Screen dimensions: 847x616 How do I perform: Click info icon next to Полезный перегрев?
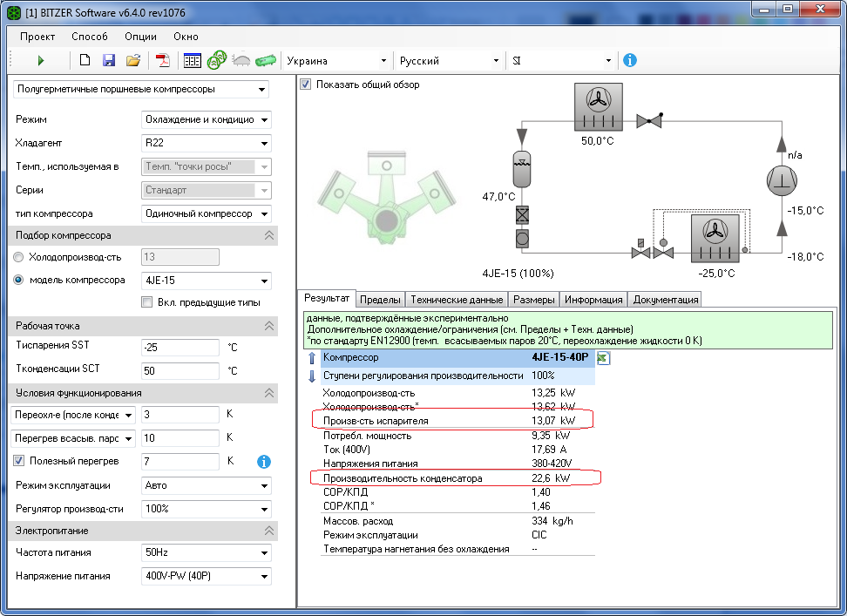tap(264, 462)
